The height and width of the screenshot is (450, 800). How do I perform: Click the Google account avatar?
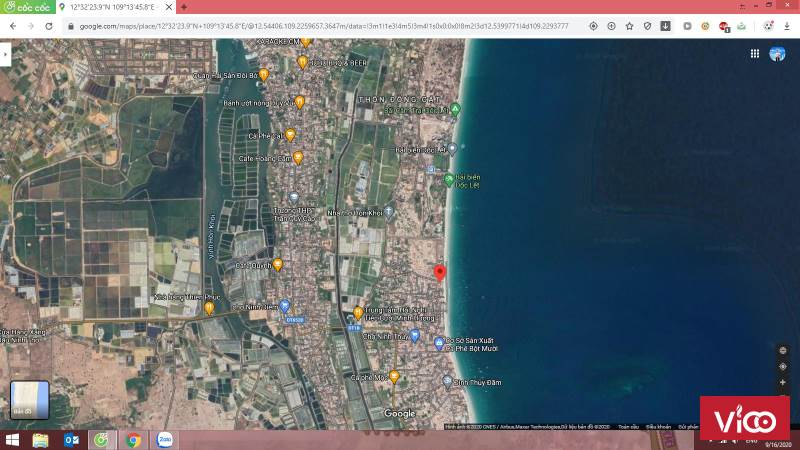[x=777, y=54]
